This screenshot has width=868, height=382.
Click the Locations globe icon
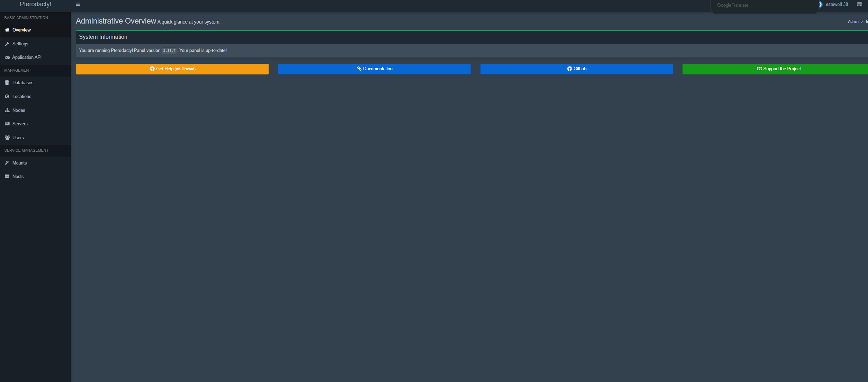7,97
